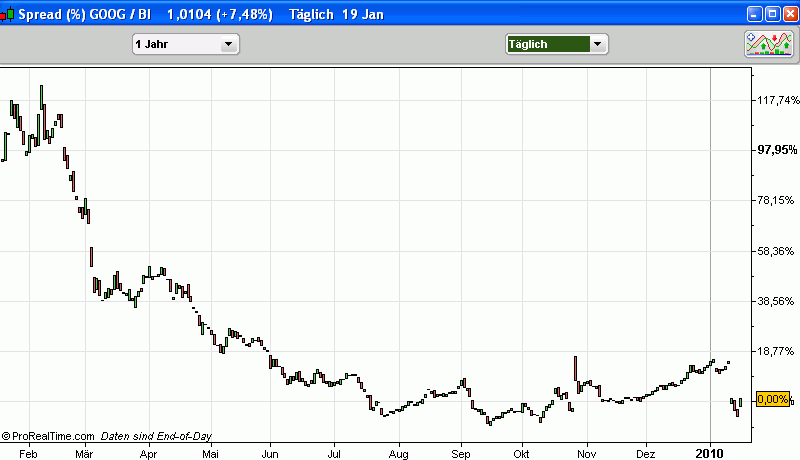Viewport: 800px width, 460px height.
Task: Click the arrow of the 1 Jahr combo box
Action: (x=228, y=44)
